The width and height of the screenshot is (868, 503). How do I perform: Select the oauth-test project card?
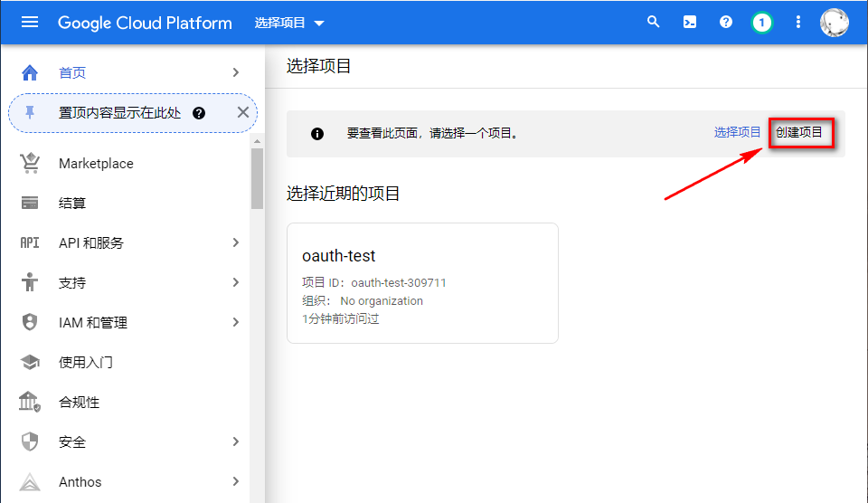click(x=422, y=283)
